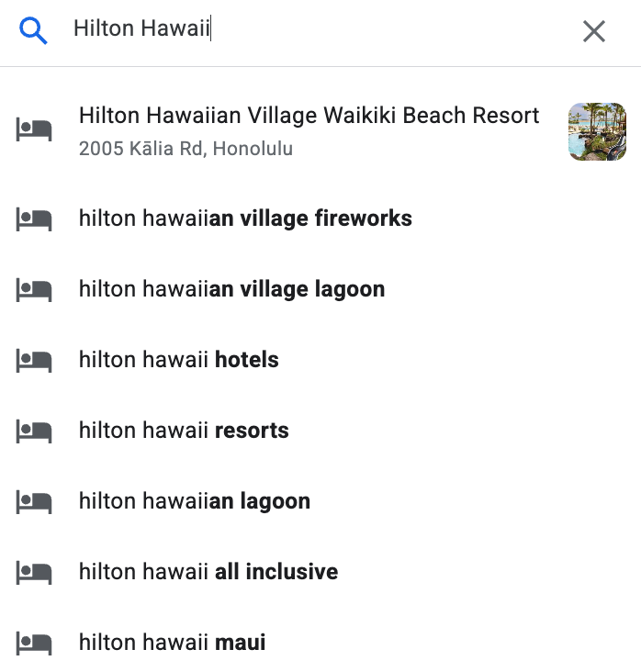The image size is (641, 672).
Task: Click bed icon beside all inclusive suggestion
Action: point(34,572)
